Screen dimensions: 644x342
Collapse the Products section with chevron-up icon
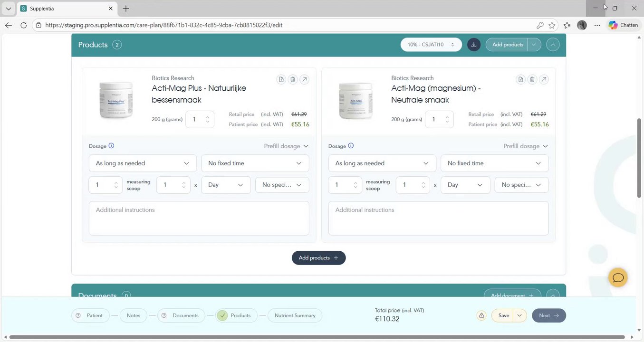(553, 45)
